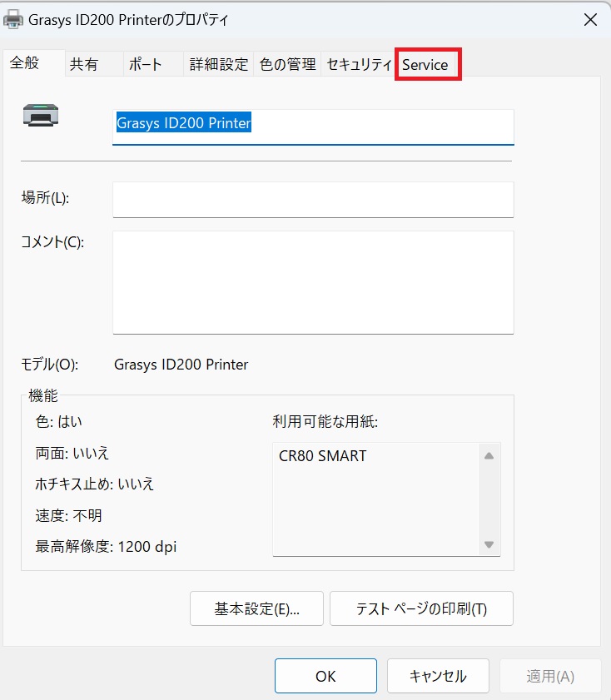Click the 利用可能な用紙: label
The height and width of the screenshot is (700, 611).
point(325,421)
